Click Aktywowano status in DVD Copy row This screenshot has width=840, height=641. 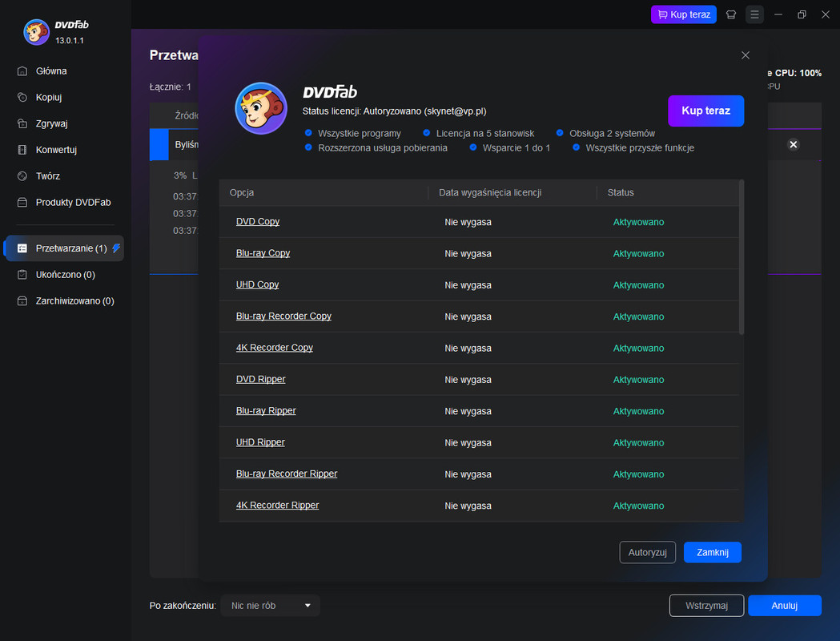tap(638, 222)
